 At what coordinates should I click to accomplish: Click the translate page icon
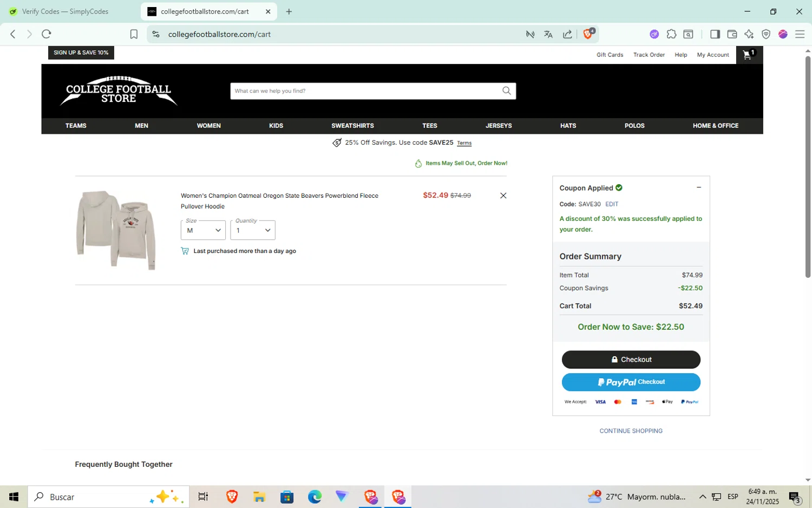[x=548, y=34]
